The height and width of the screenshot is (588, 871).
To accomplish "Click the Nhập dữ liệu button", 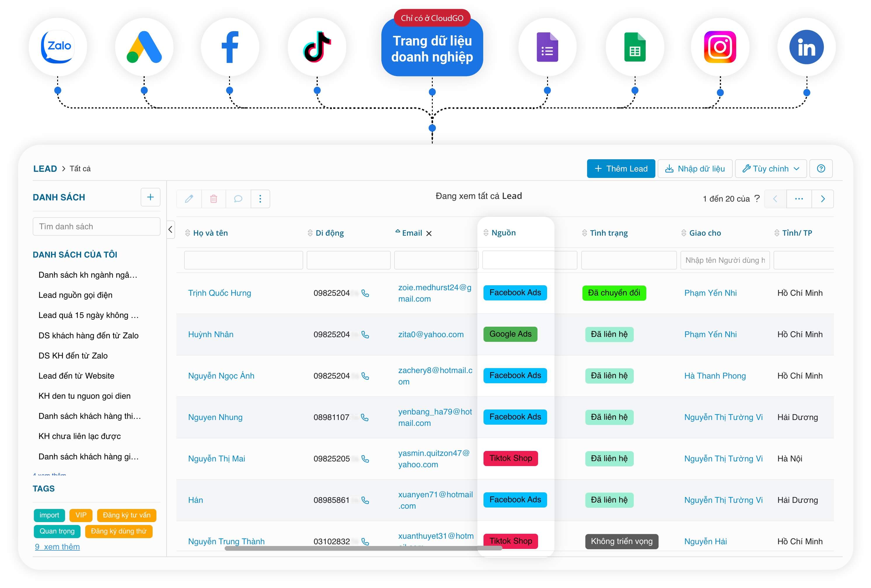I will pos(697,169).
